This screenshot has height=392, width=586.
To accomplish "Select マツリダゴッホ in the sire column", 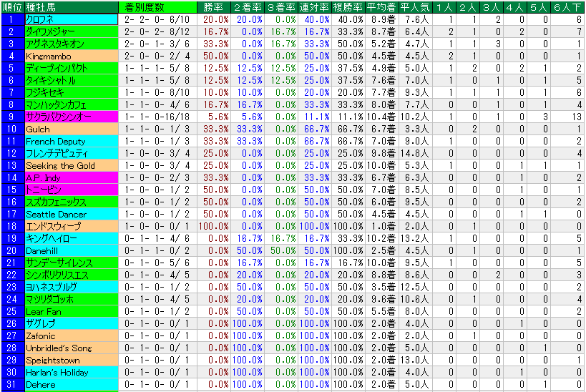I will [x=72, y=299].
